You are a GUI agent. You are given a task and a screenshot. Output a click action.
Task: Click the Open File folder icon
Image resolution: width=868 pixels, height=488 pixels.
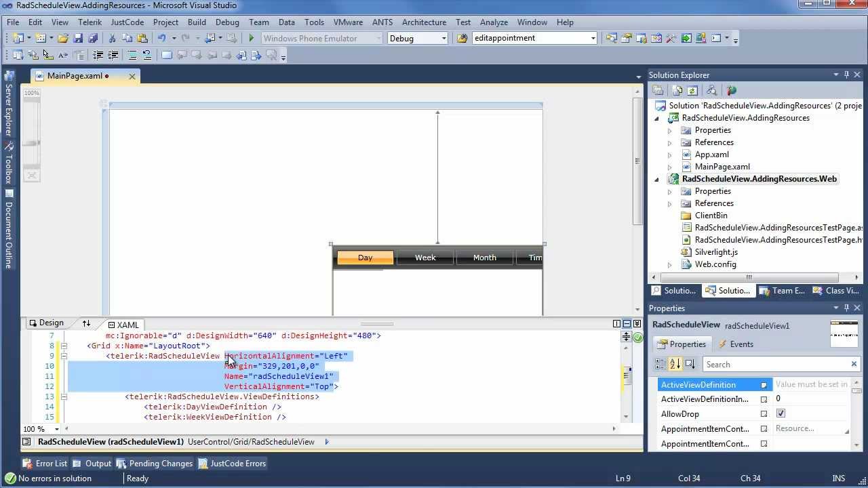[62, 38]
